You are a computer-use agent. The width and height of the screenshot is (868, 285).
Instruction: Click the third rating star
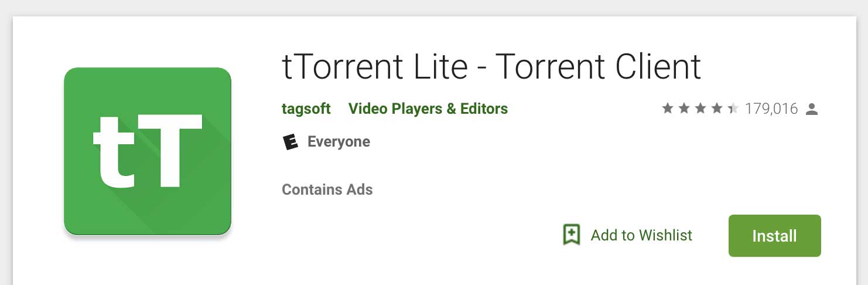(700, 108)
